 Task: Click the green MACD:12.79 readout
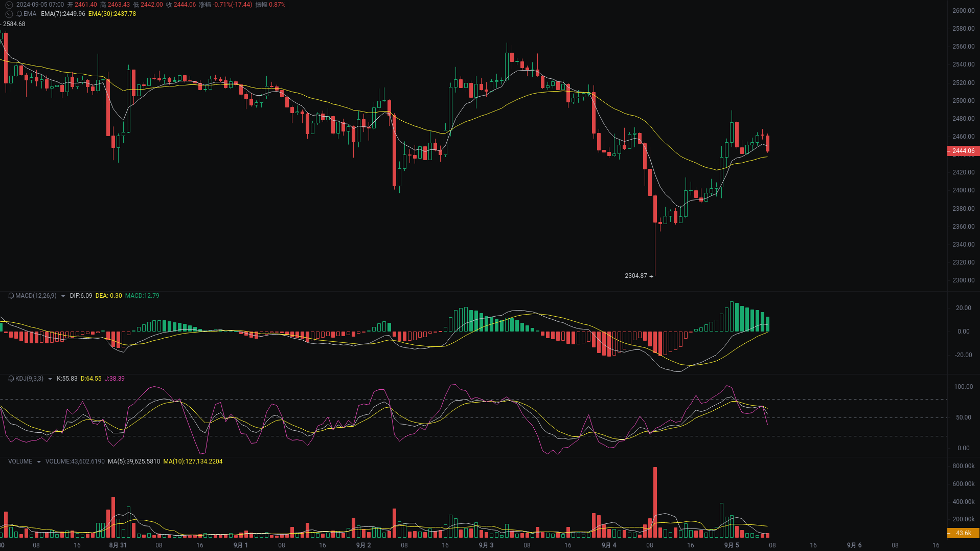(142, 296)
